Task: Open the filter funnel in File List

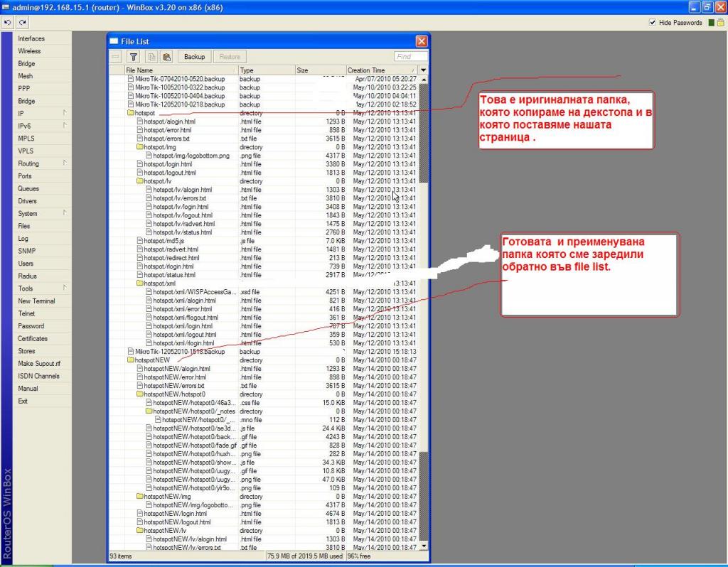Action: tap(133, 57)
